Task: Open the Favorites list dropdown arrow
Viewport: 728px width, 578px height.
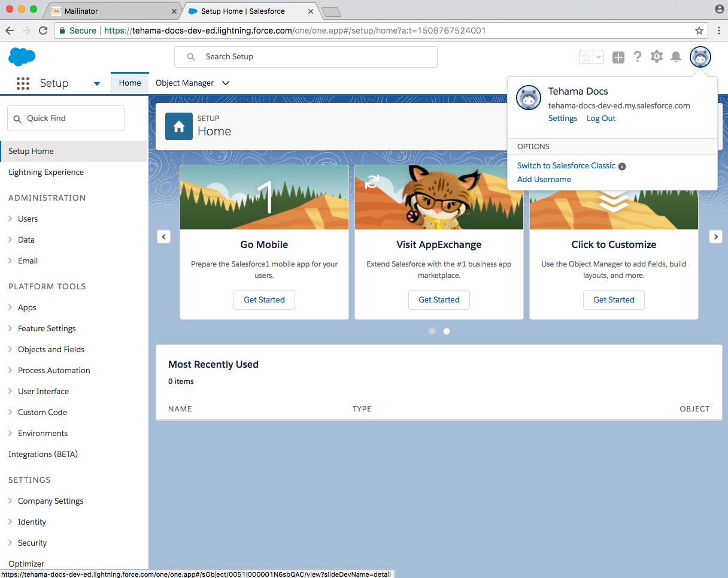Action: click(x=598, y=57)
